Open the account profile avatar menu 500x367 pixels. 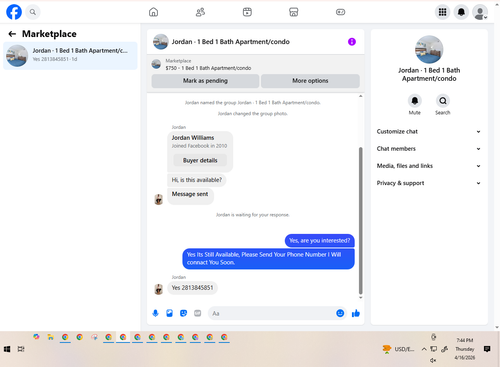pyautogui.click(x=480, y=12)
